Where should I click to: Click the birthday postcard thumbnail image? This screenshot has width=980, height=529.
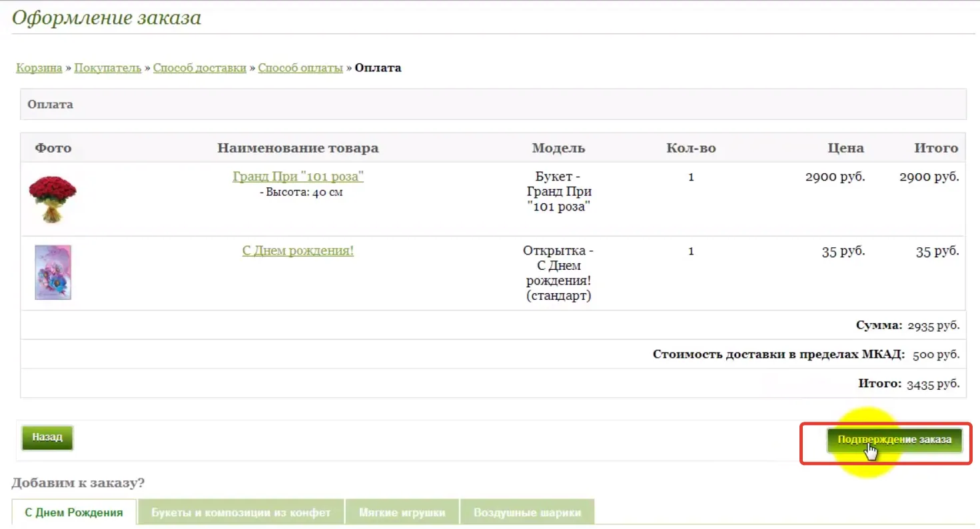click(x=53, y=272)
